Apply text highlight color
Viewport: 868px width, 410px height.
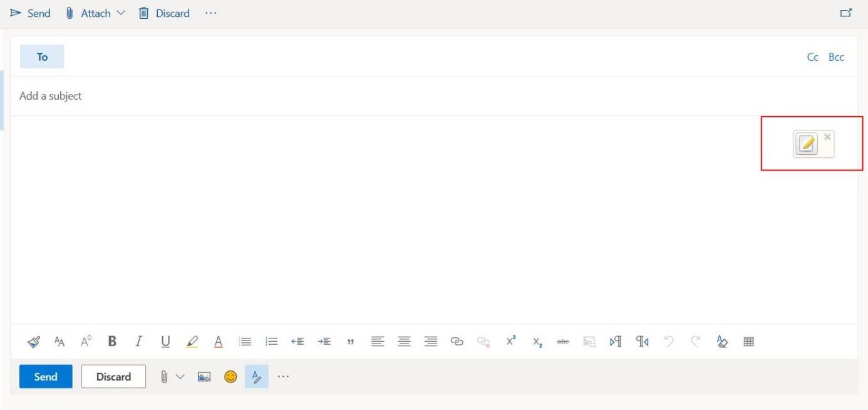tap(192, 342)
